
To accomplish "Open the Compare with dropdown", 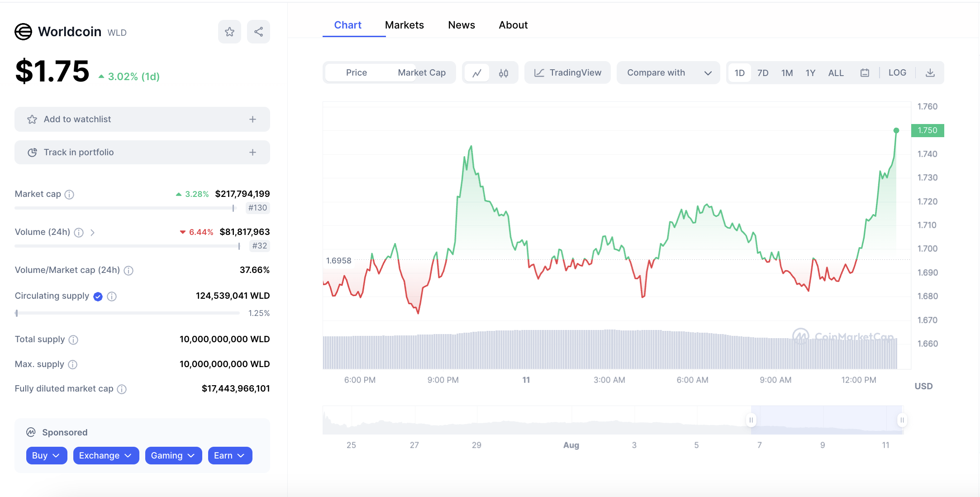I will point(668,73).
